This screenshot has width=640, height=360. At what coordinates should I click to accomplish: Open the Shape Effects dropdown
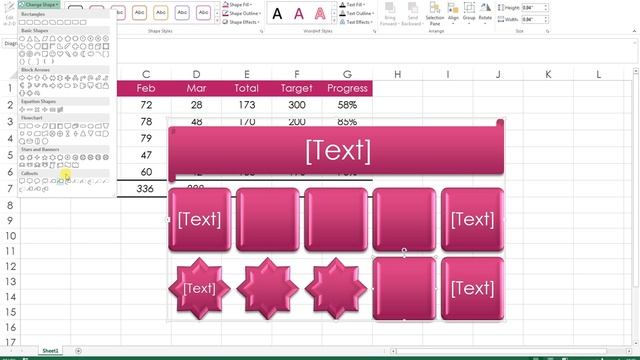[x=241, y=22]
